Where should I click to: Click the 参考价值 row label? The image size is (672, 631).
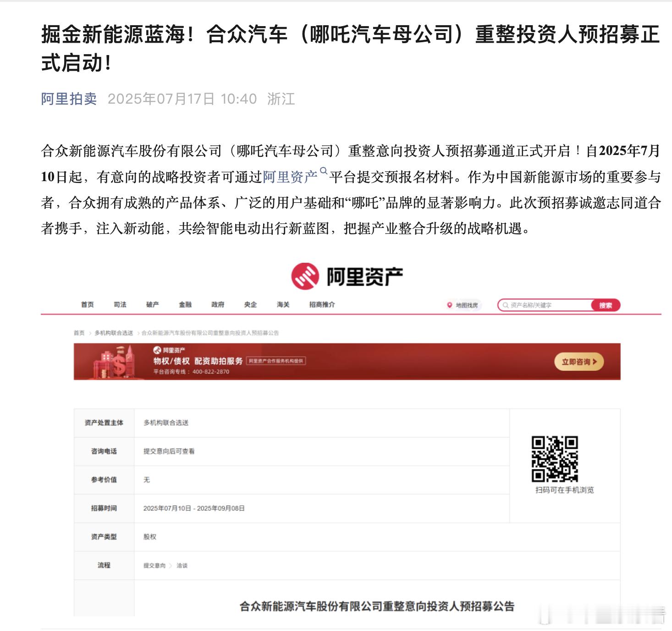[x=104, y=480]
